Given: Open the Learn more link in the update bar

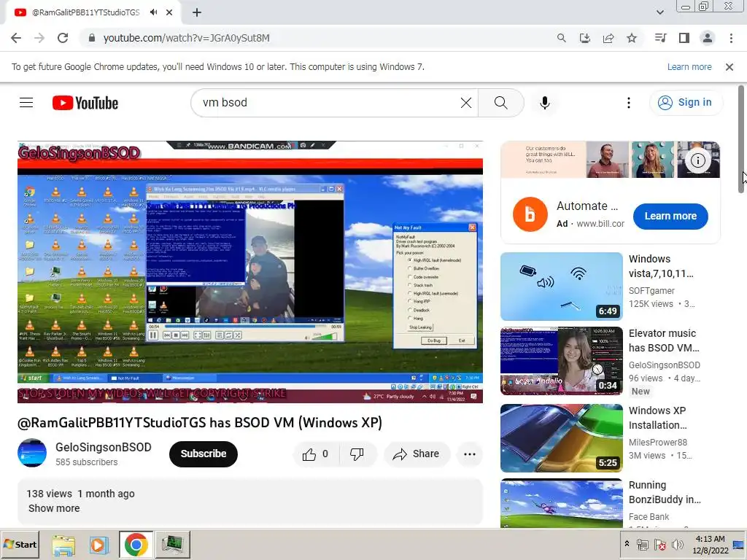Looking at the screenshot, I should (x=689, y=67).
